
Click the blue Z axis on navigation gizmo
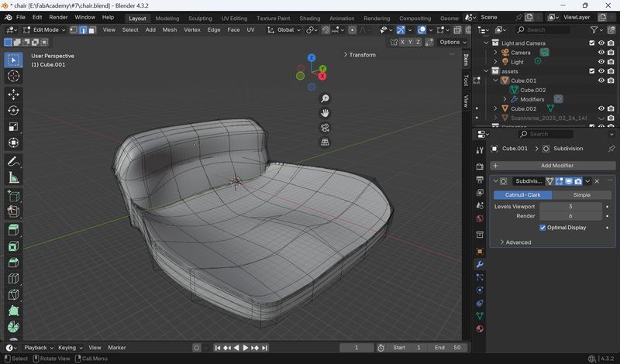coord(312,58)
